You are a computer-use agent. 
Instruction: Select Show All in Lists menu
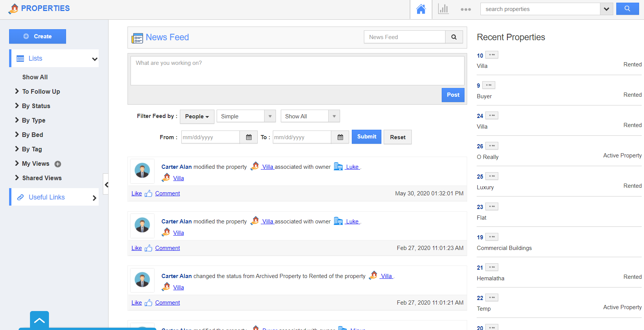click(35, 77)
